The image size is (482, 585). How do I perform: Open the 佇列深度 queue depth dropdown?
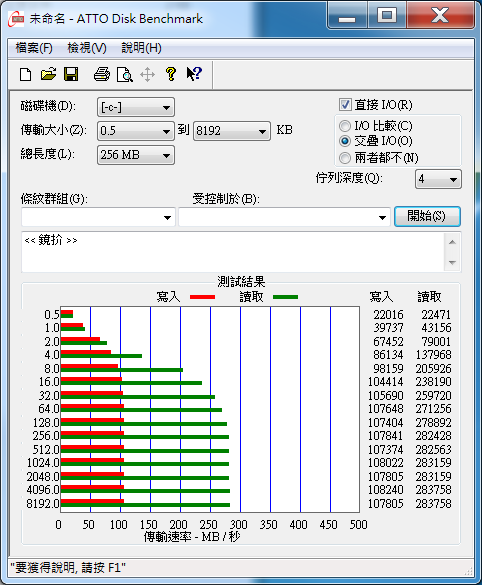pyautogui.click(x=438, y=179)
